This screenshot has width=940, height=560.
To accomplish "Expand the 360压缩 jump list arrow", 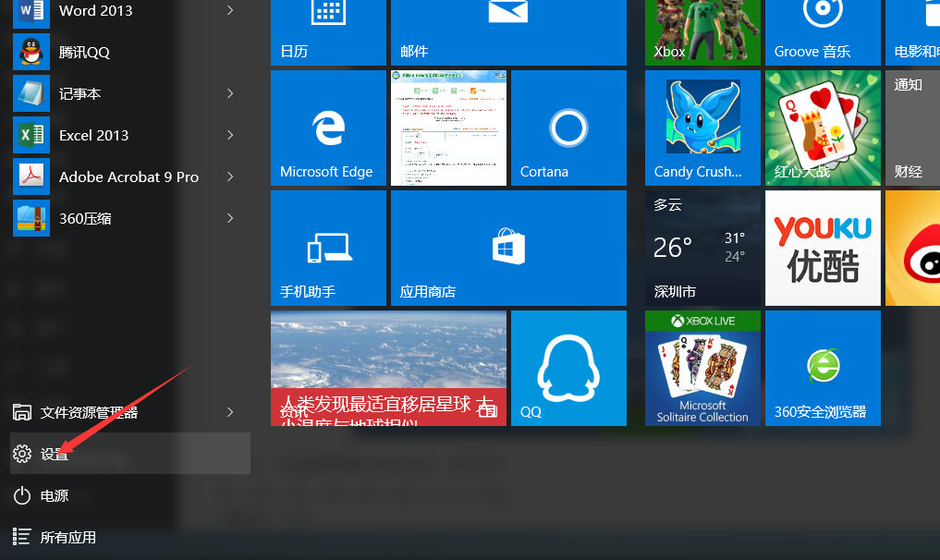I will tap(230, 218).
